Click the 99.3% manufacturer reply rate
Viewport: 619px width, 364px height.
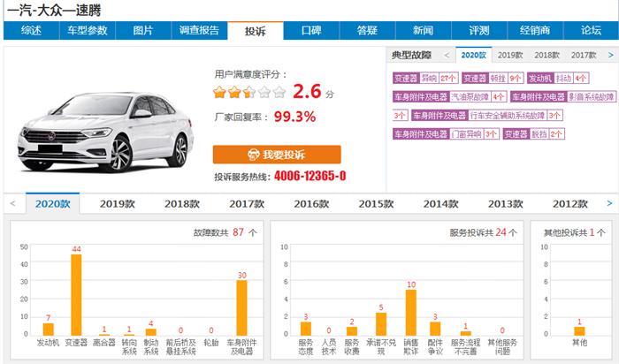[294, 117]
